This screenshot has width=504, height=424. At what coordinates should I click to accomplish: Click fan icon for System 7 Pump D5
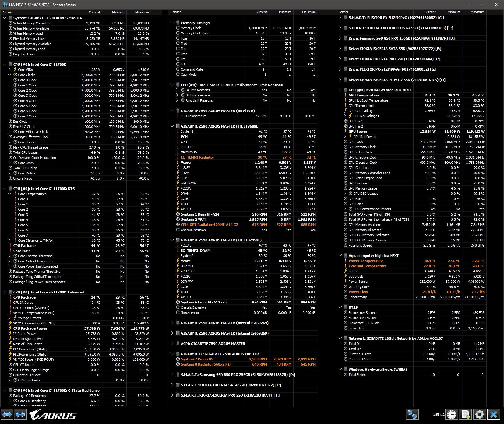178,359
